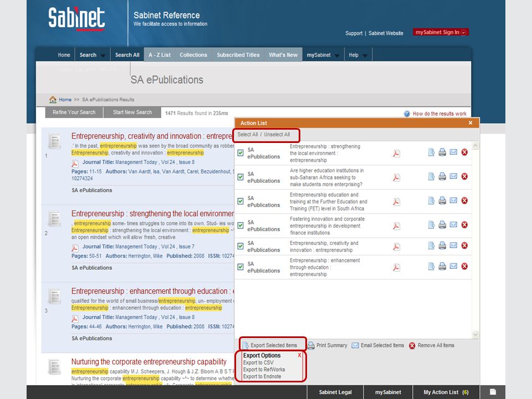The width and height of the screenshot is (532, 399).
Task: Click Export Selected Items
Action: click(270, 345)
